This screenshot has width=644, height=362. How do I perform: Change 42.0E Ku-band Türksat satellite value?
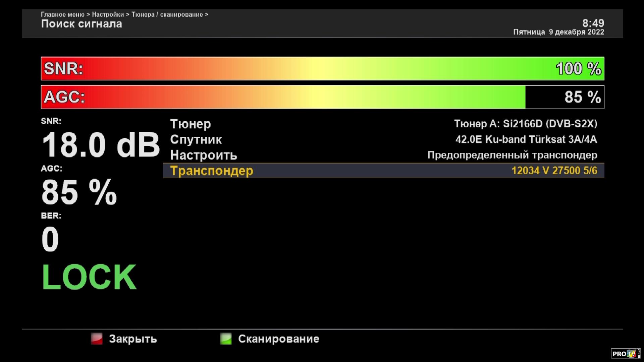coord(526,139)
